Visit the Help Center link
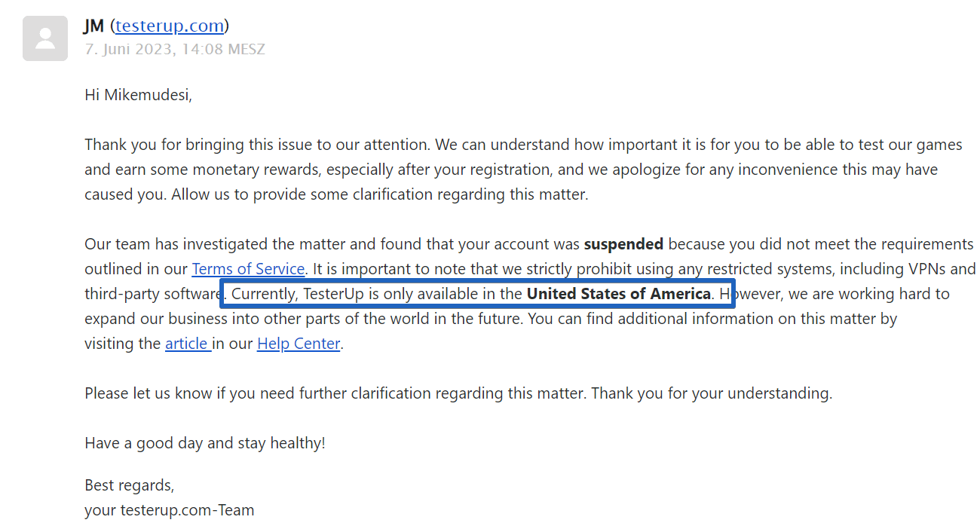Image resolution: width=980 pixels, height=532 pixels. [x=299, y=344]
